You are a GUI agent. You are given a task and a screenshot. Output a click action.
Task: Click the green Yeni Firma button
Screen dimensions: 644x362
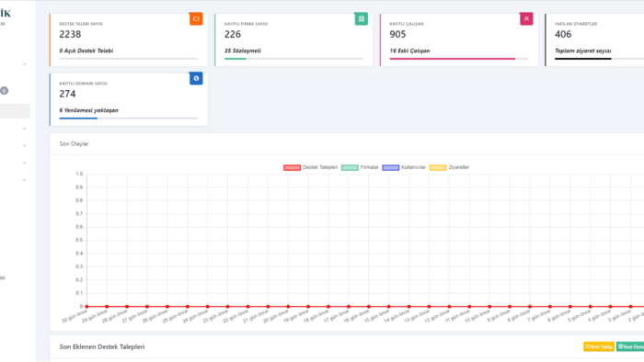(630, 346)
